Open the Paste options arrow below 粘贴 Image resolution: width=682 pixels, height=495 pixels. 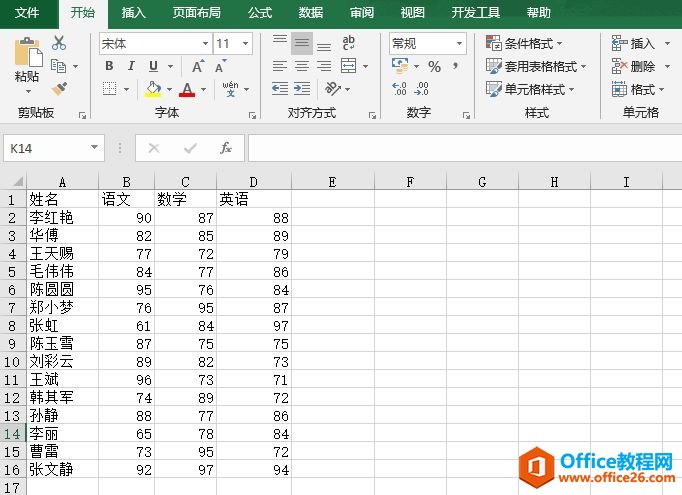tap(28, 91)
